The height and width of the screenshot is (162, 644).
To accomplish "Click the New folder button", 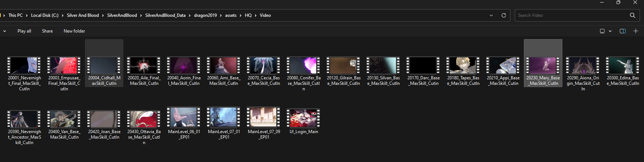I will 74,31.
